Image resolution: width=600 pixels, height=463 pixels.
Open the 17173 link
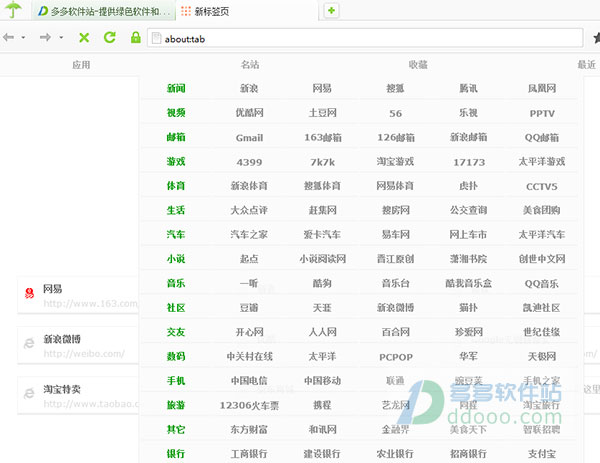pos(469,162)
